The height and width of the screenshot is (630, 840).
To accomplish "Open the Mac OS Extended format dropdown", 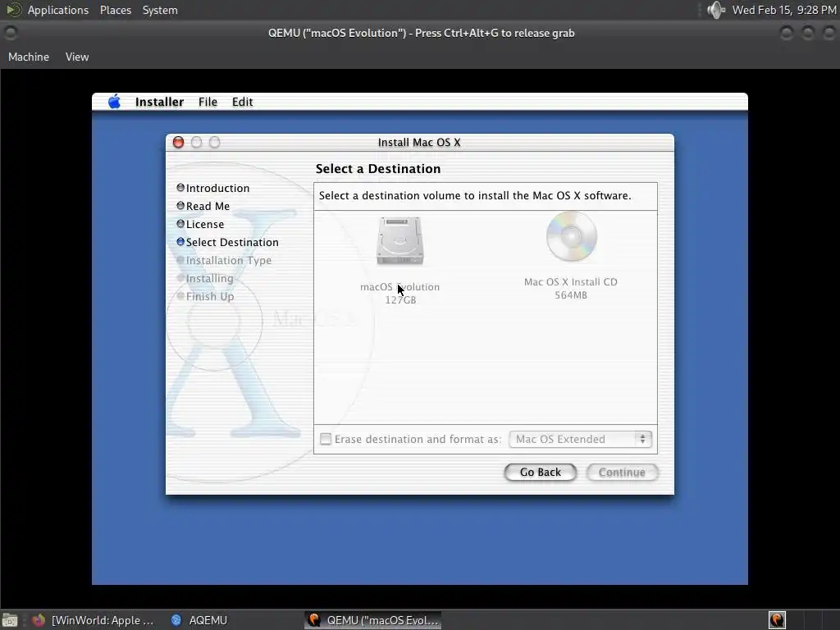I will click(x=581, y=440).
